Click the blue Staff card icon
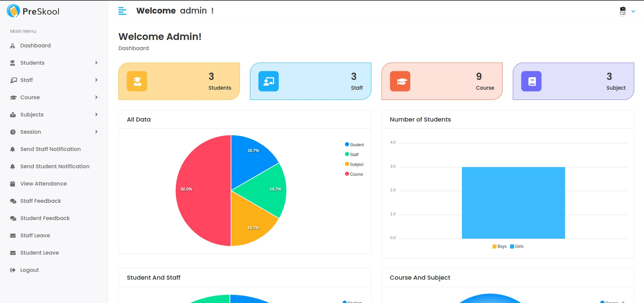This screenshot has height=303, width=644. [x=269, y=81]
